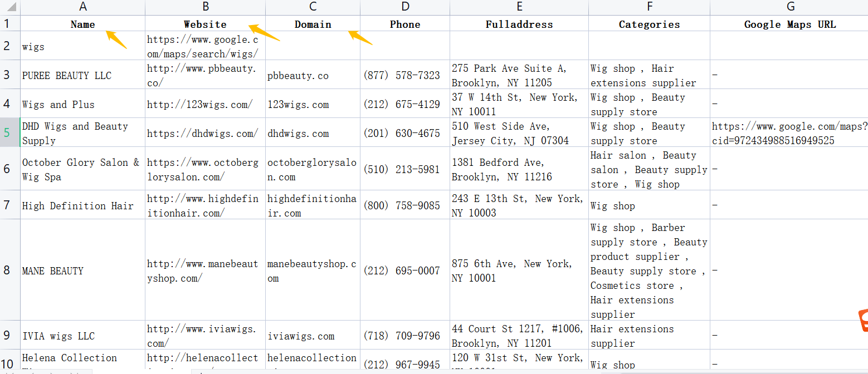This screenshot has height=374, width=868.
Task: Select "DHD Wigs and Beauty Supply" cell
Action: click(83, 132)
